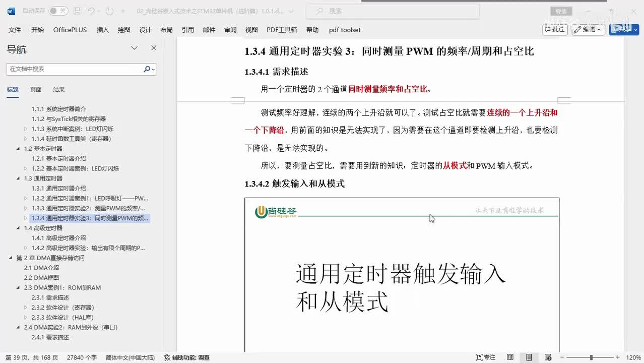
Task: Collapse heading 1.3 通用定时器
Action: pyautogui.click(x=19, y=178)
